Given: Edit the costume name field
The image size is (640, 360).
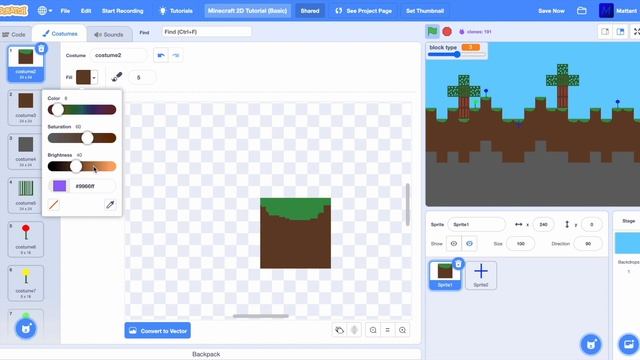Looking at the screenshot, I should pyautogui.click(x=118, y=55).
